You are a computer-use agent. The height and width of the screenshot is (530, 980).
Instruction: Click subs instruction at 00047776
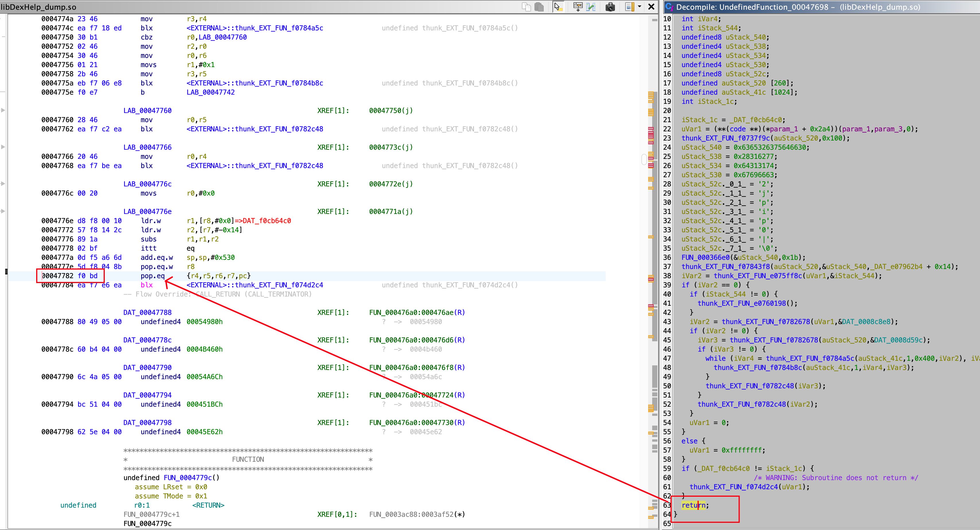[148, 239]
